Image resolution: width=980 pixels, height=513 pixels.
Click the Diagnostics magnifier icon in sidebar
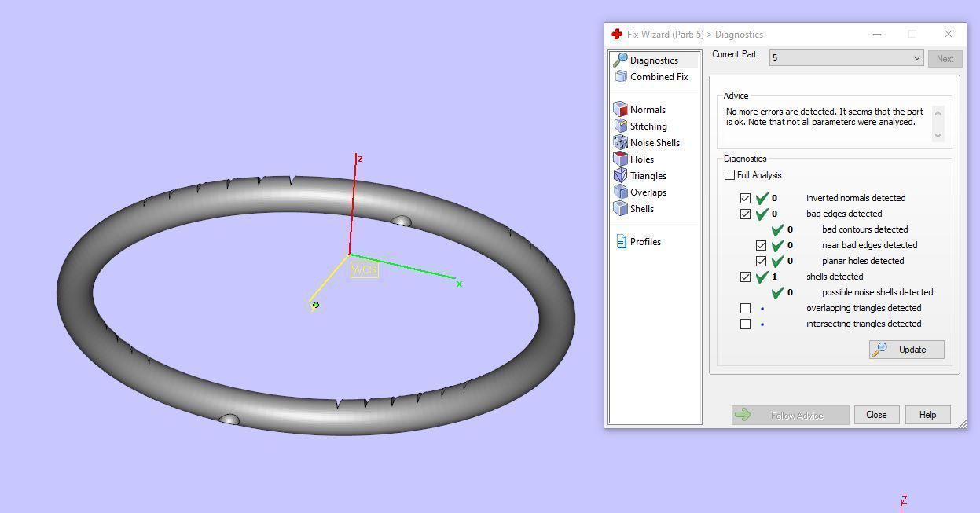point(621,60)
